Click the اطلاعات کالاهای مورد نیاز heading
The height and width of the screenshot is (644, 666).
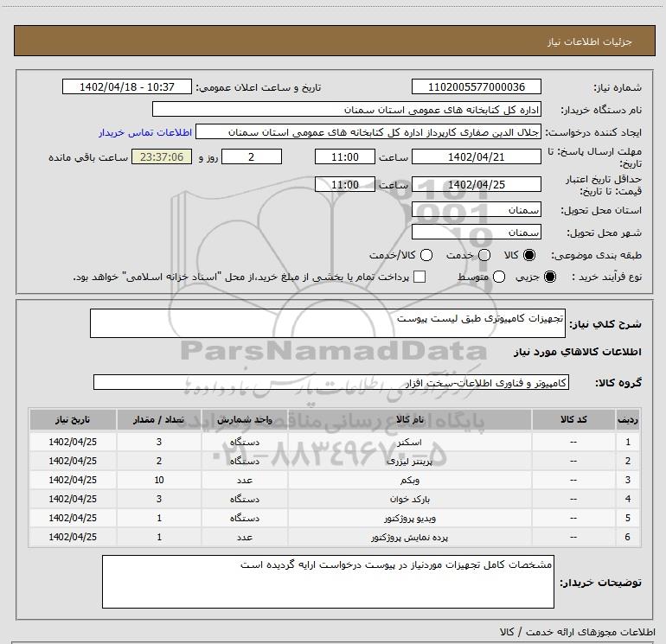(577, 352)
